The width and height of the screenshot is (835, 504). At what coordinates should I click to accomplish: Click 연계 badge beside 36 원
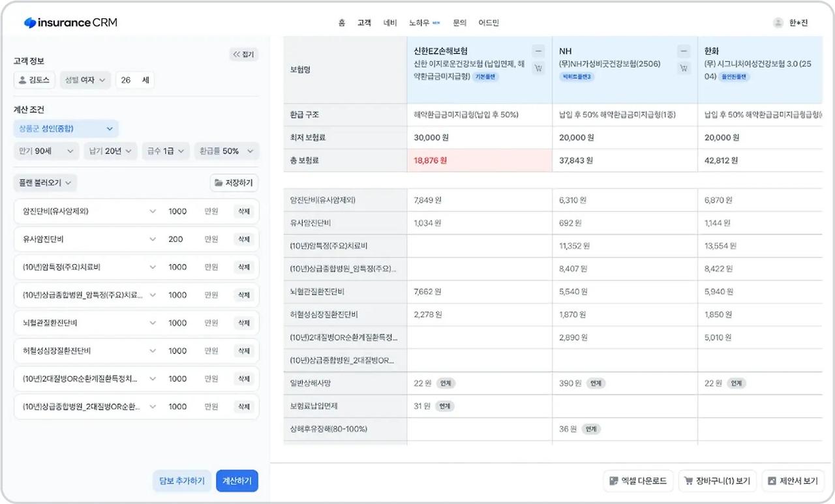click(x=591, y=429)
